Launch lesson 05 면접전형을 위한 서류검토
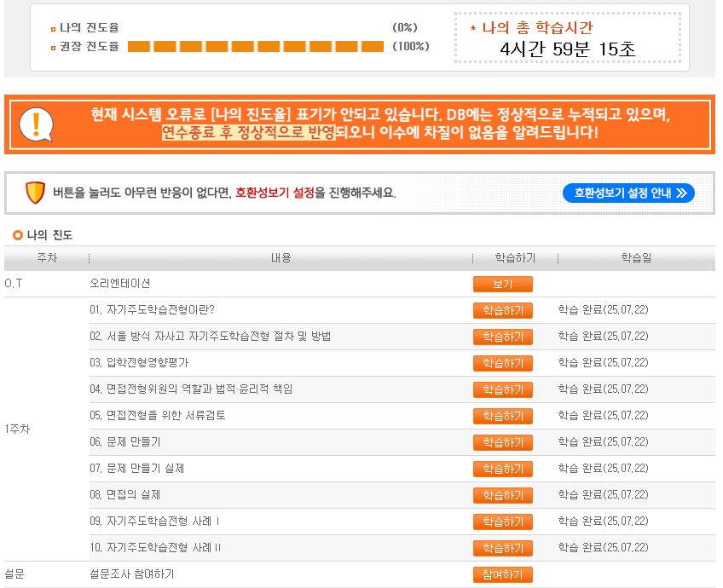This screenshot has height=588, width=723. (x=503, y=416)
